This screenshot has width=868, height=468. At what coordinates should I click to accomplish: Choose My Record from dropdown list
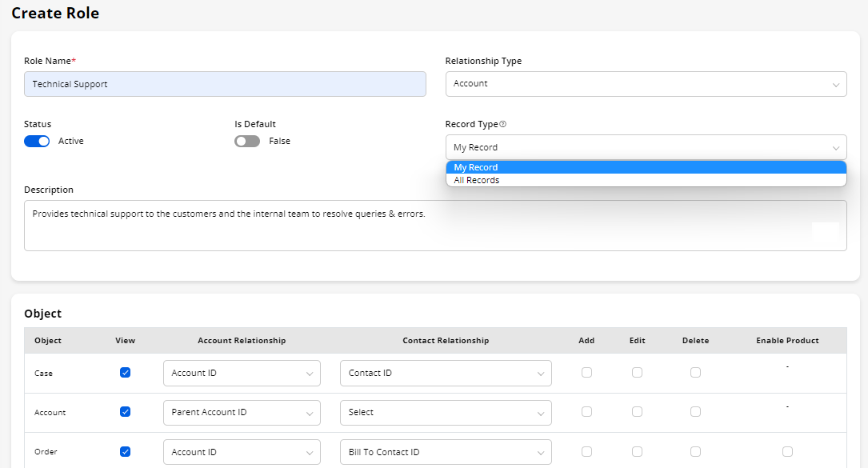tap(476, 167)
